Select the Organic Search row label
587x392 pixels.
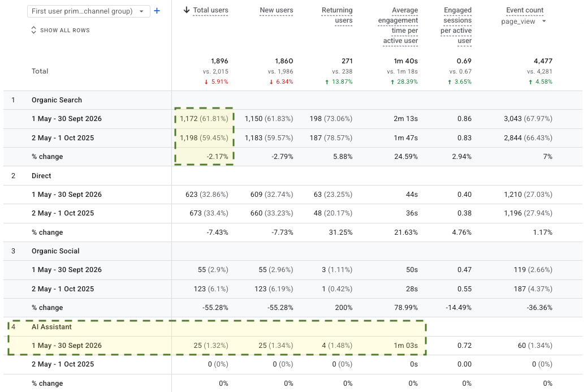coord(57,100)
